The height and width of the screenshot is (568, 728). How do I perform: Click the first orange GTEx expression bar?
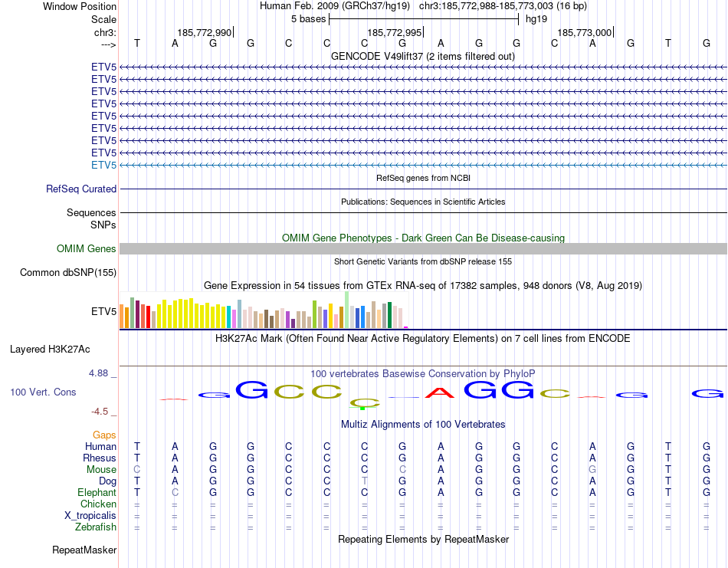click(x=122, y=317)
